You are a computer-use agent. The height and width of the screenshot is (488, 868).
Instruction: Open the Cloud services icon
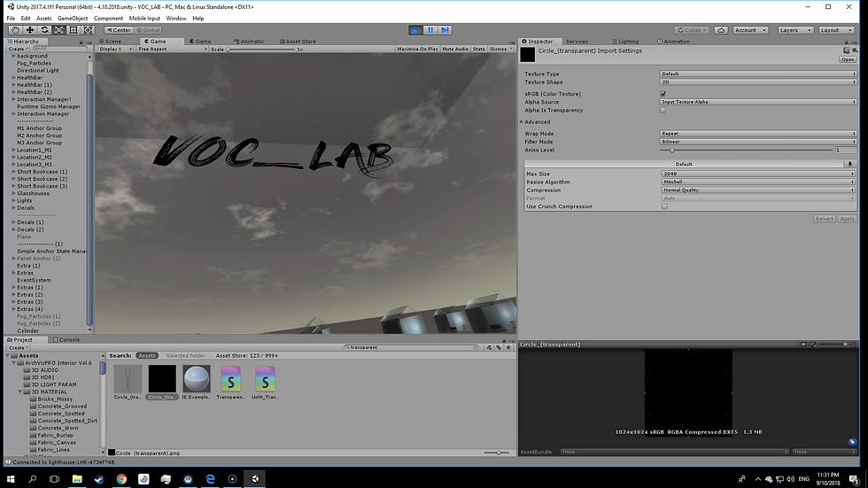pos(721,30)
